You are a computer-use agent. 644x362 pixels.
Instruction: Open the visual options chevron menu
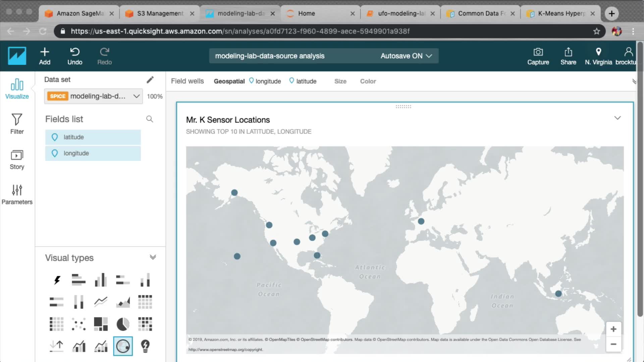[x=617, y=118]
